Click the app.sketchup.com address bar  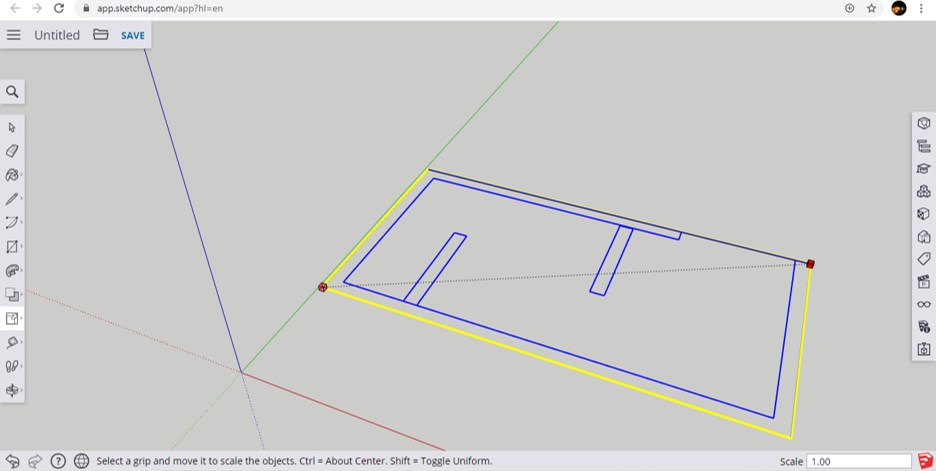point(160,9)
